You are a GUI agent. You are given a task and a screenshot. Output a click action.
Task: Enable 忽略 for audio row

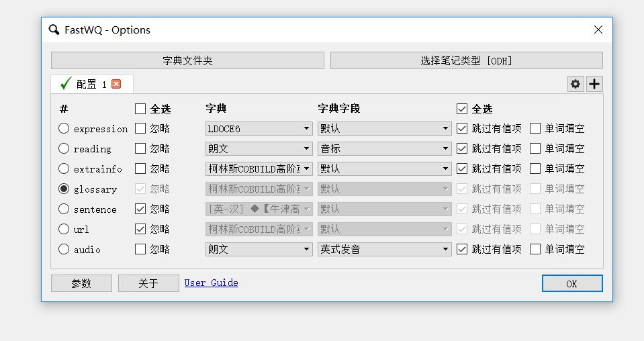coord(140,249)
